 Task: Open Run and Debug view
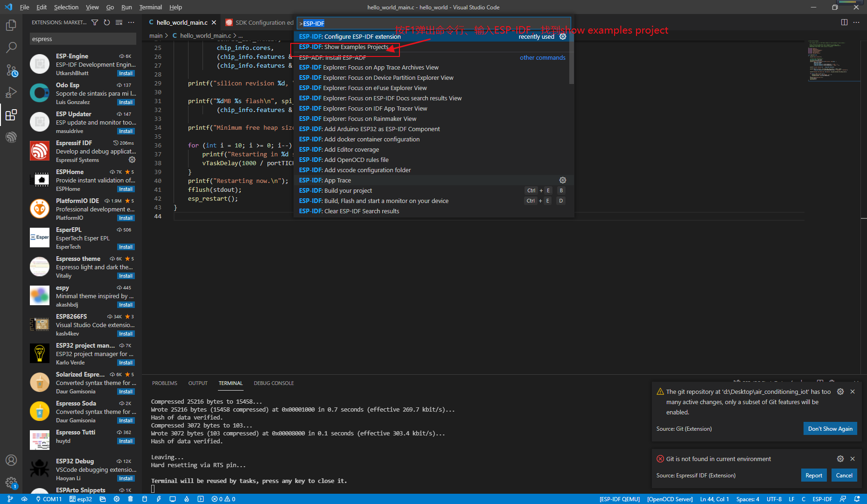click(11, 92)
